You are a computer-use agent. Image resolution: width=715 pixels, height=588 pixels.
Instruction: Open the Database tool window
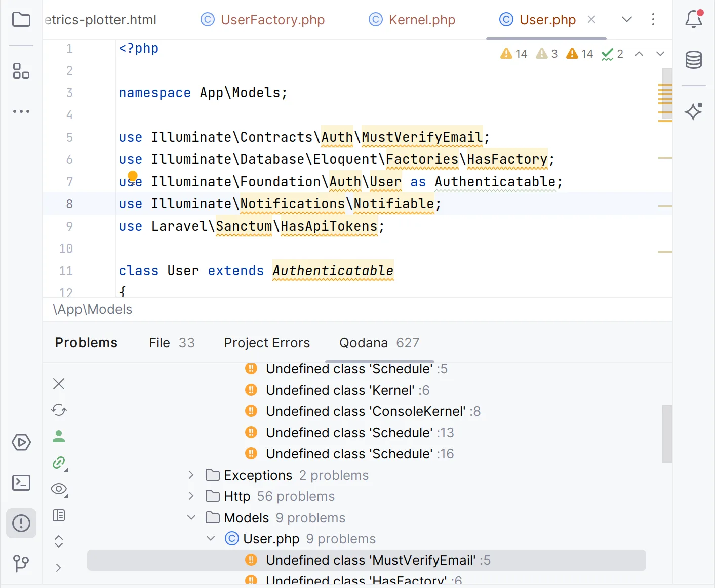pyautogui.click(x=694, y=59)
